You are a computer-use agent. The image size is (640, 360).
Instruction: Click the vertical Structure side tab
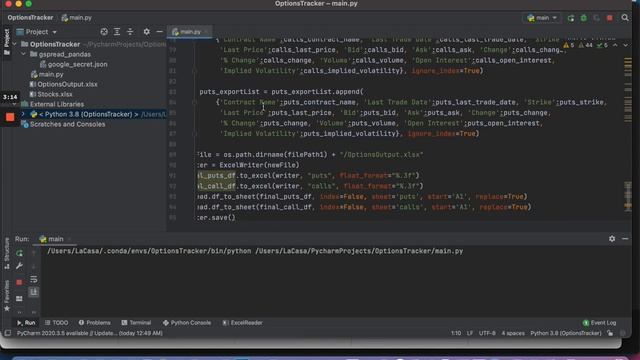pyautogui.click(x=7, y=253)
